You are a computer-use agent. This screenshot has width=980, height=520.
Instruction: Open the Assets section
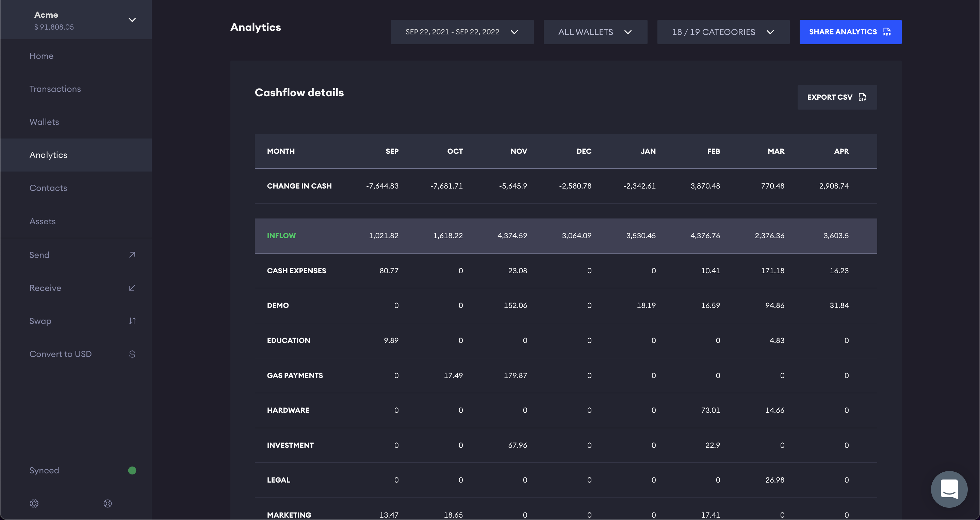pyautogui.click(x=43, y=221)
